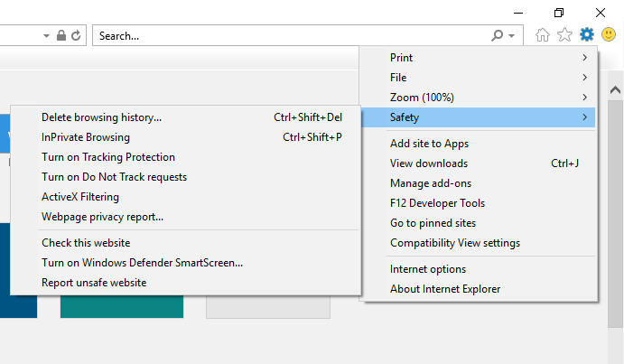The width and height of the screenshot is (624, 364).
Task: Open Manage add-ons
Action: [479, 183]
